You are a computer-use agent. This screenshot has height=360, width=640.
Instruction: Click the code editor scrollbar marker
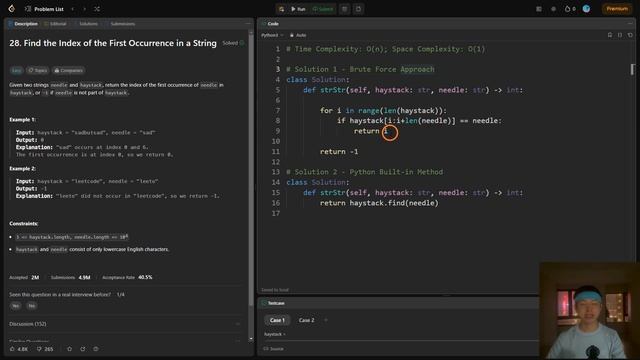[x=632, y=69]
